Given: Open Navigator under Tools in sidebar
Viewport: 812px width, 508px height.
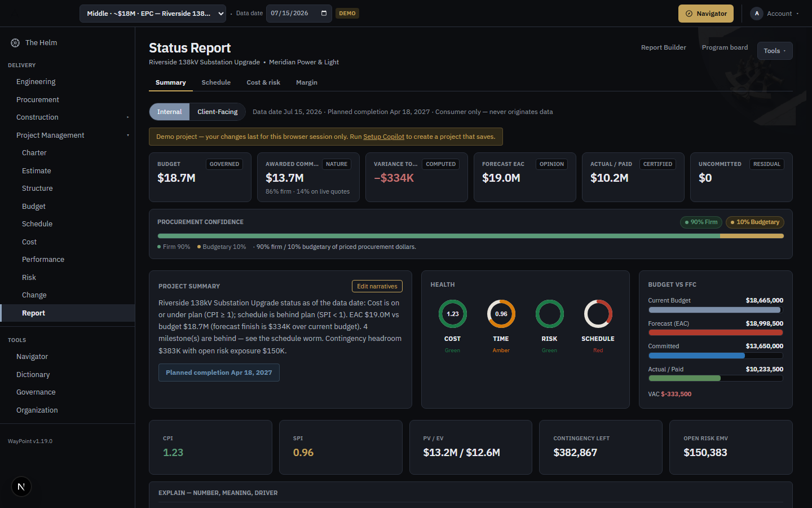Looking at the screenshot, I should [32, 357].
